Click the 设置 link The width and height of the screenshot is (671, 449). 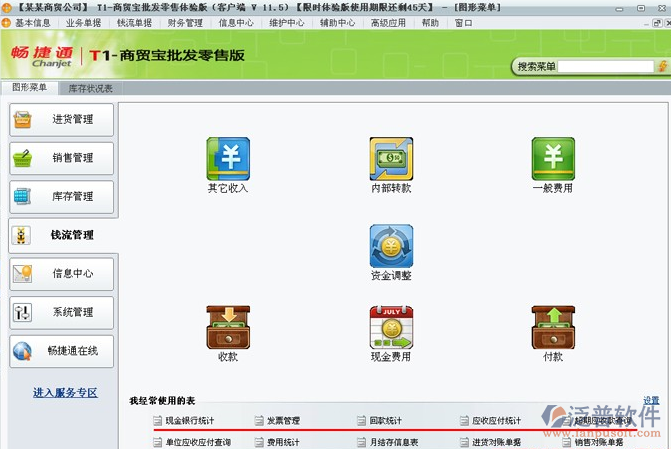(x=651, y=401)
